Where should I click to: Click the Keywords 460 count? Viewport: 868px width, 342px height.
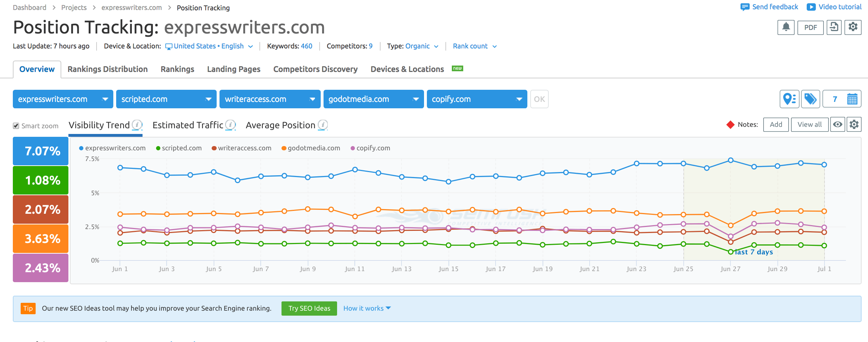tap(306, 46)
